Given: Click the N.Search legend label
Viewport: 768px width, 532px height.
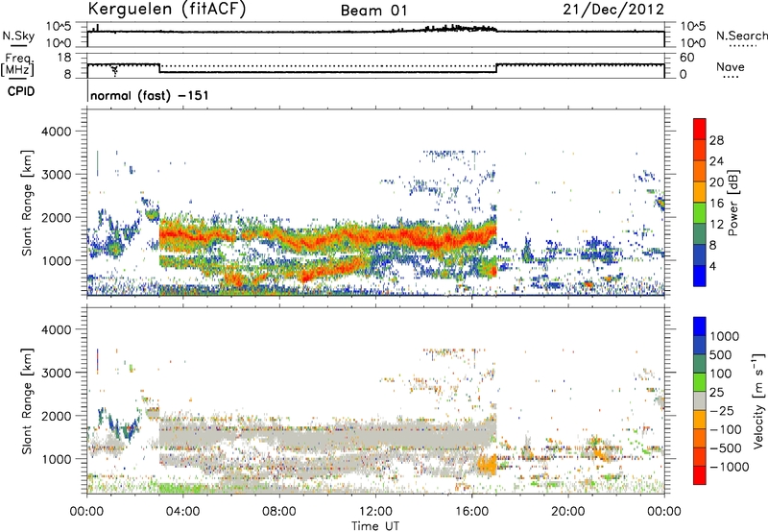Looking at the screenshot, I should coord(741,36).
